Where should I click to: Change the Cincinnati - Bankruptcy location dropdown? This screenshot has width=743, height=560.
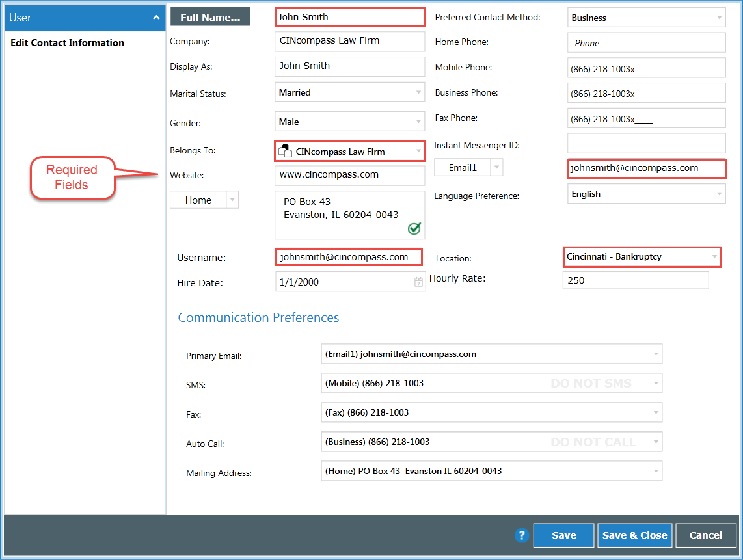pos(714,257)
